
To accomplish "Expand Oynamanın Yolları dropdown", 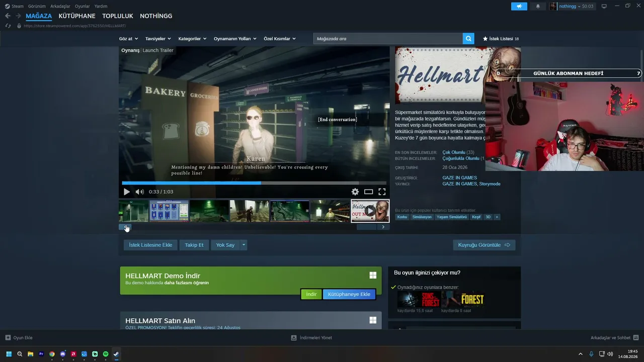I will 235,39.
